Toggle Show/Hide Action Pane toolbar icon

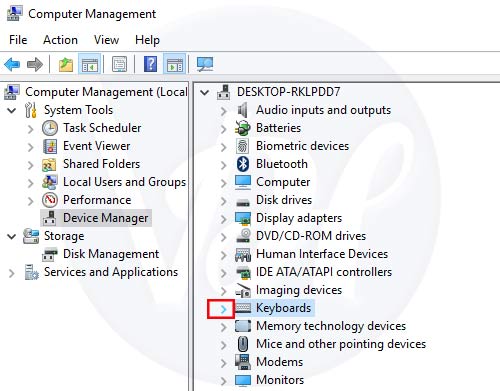[x=174, y=64]
